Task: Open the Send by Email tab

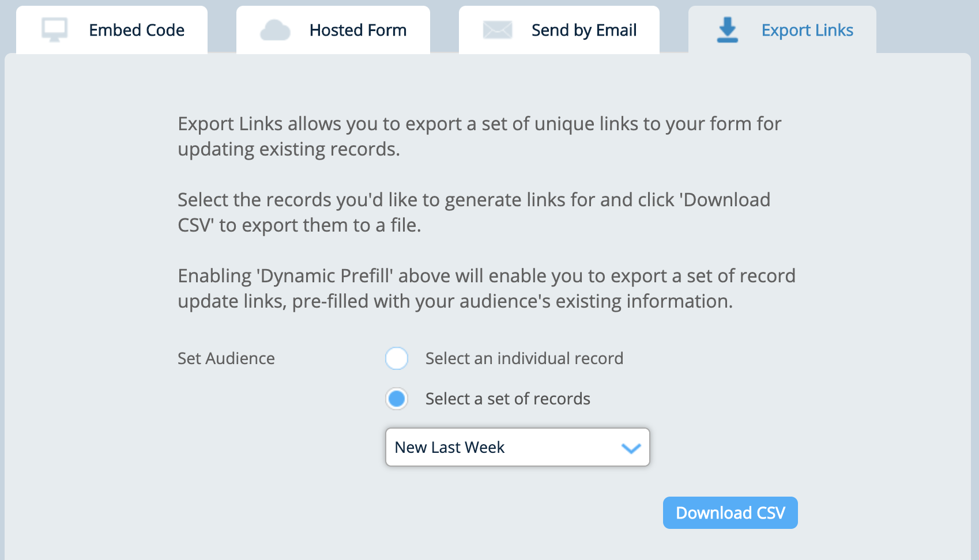Action: pos(584,30)
